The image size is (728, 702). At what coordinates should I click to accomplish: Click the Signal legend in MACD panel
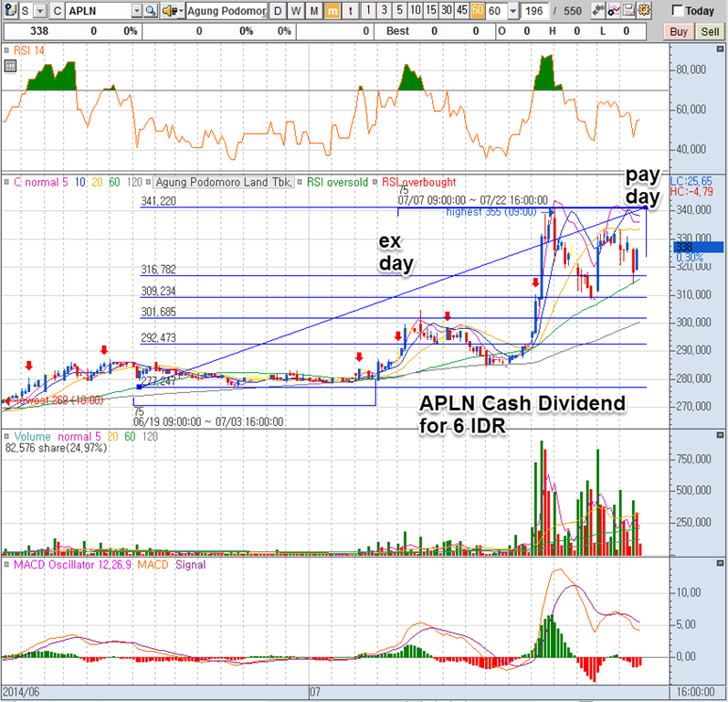point(190,565)
